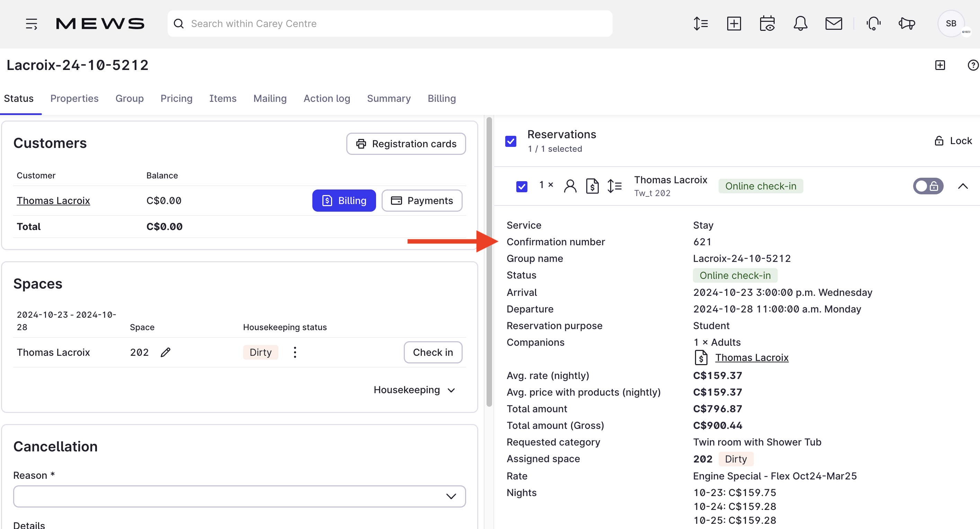This screenshot has width=980, height=529.
Task: Click the blue Billing button
Action: 344,201
